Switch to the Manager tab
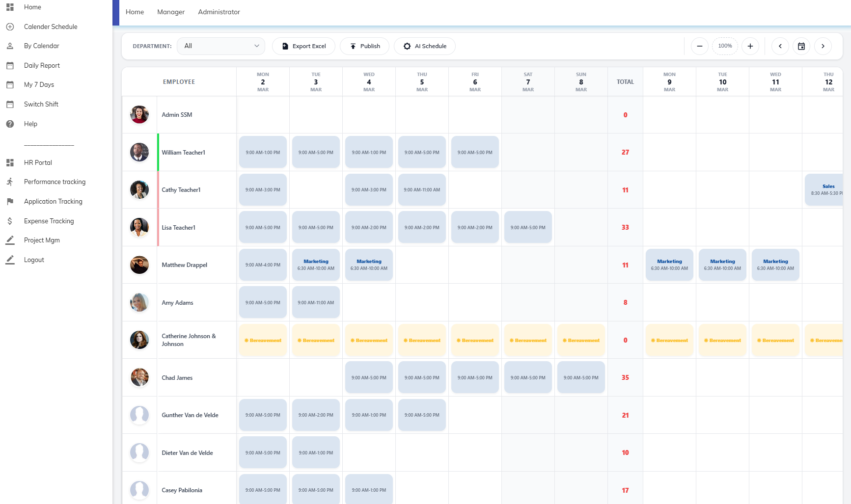Image resolution: width=851 pixels, height=504 pixels. (170, 12)
